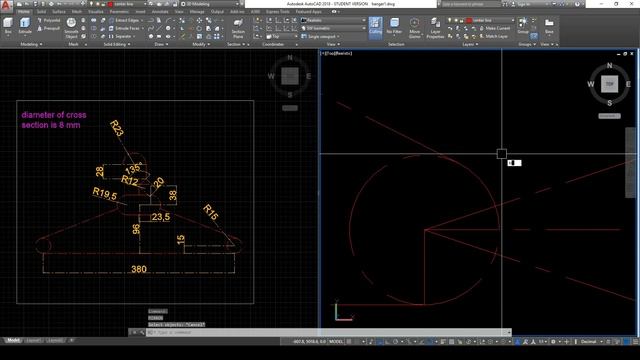This screenshot has height=360, width=640.
Task: Activate the Move Gizmo tool
Action: (414, 28)
